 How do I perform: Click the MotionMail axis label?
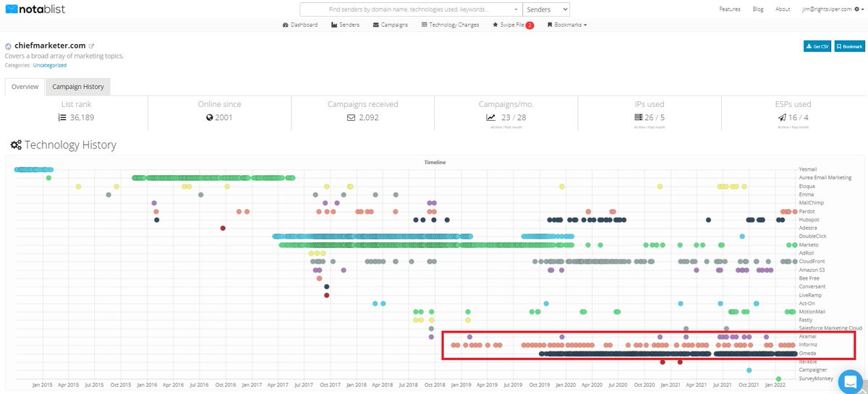tap(812, 312)
